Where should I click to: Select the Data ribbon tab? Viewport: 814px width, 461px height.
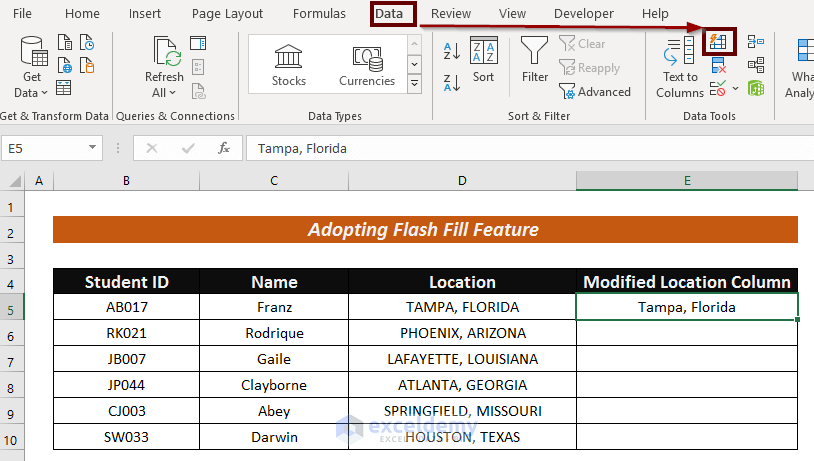[389, 13]
